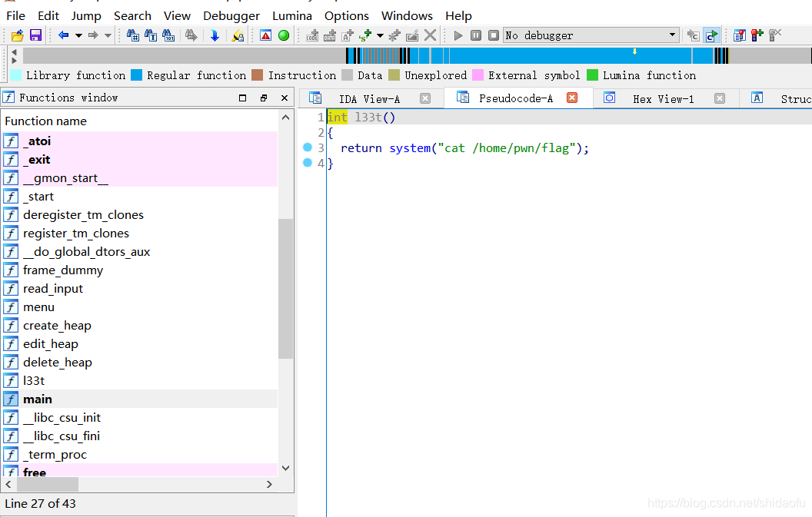This screenshot has height=517, width=812.
Task: Jump forward with the gray right arrow
Action: point(93,35)
